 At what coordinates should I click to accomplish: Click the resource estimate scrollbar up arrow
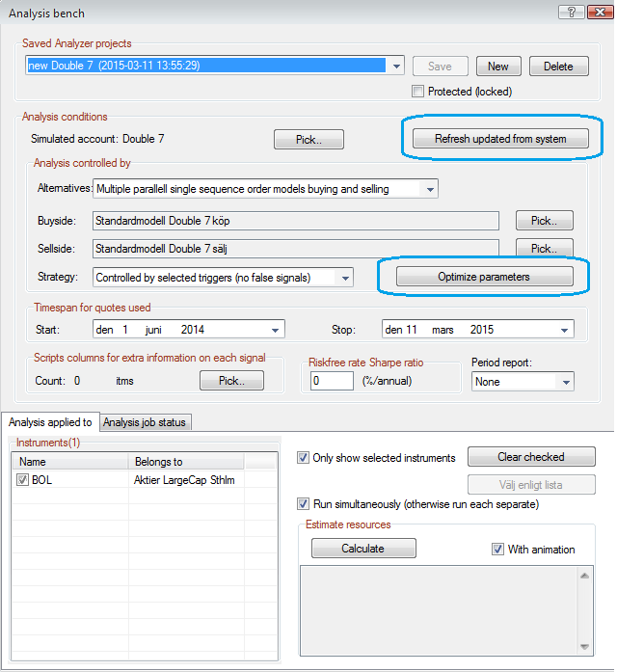584,576
